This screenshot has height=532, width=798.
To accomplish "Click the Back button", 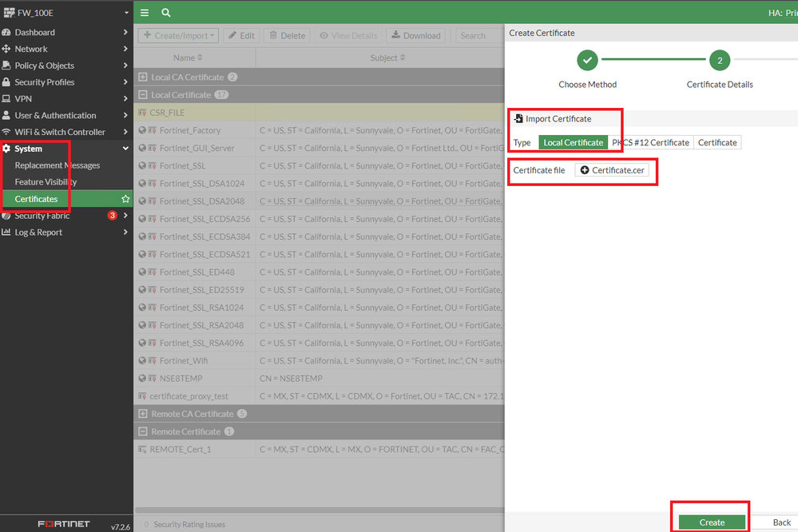I will [781, 522].
